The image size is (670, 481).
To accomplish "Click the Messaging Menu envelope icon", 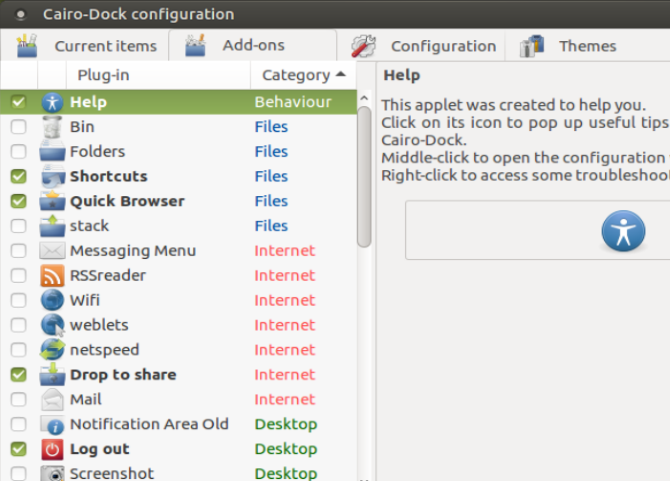I will point(52,251).
